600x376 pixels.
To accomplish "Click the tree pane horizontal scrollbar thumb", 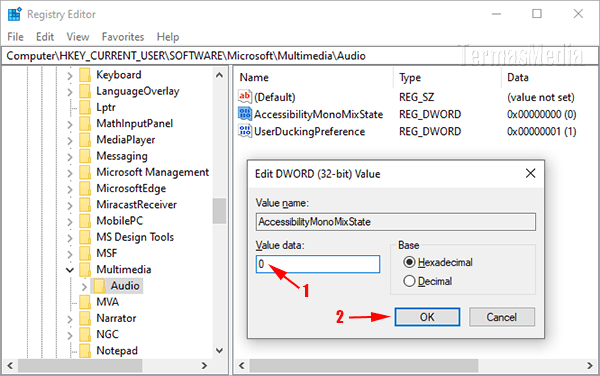I will tap(80, 366).
